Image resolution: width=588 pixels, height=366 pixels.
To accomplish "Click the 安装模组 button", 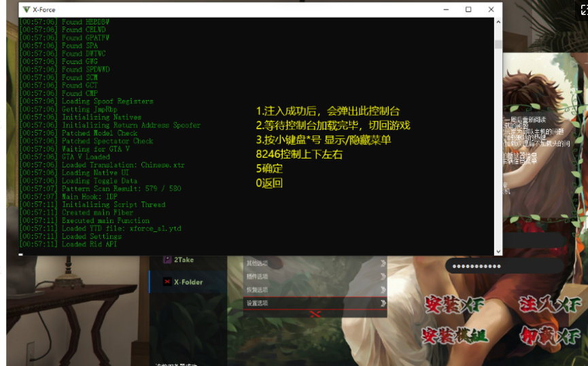I will pos(455,335).
